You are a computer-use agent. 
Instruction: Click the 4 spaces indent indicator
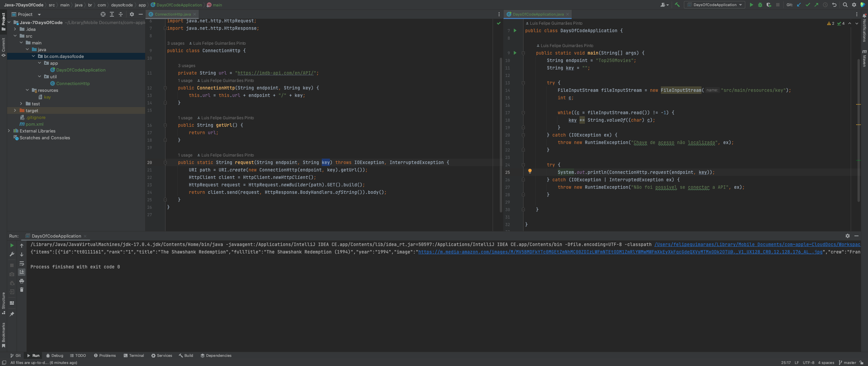825,362
